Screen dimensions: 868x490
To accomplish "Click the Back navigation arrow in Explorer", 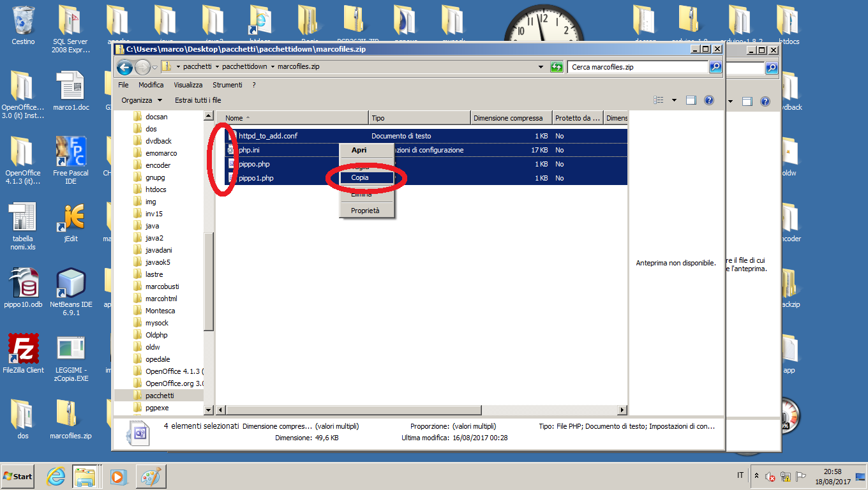I will tap(124, 67).
